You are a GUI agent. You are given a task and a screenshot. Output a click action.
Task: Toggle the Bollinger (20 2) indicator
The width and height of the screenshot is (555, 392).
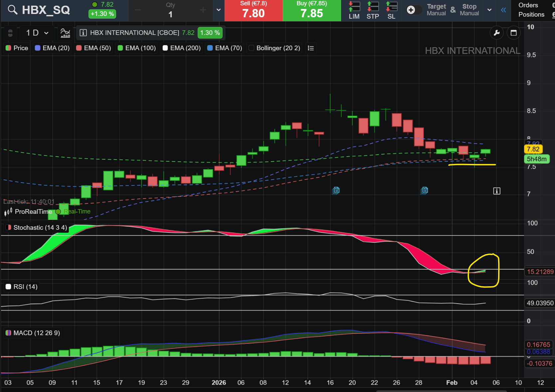pyautogui.click(x=275, y=48)
